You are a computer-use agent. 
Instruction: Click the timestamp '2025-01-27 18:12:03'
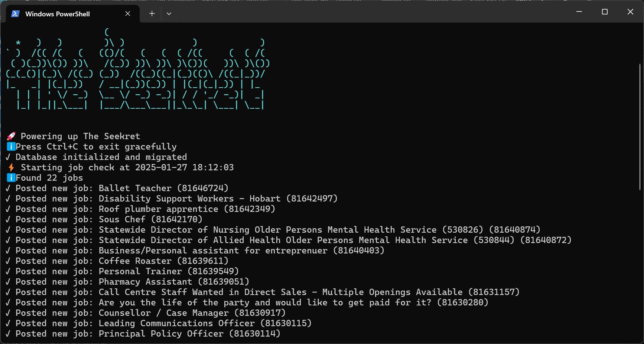[185, 167]
